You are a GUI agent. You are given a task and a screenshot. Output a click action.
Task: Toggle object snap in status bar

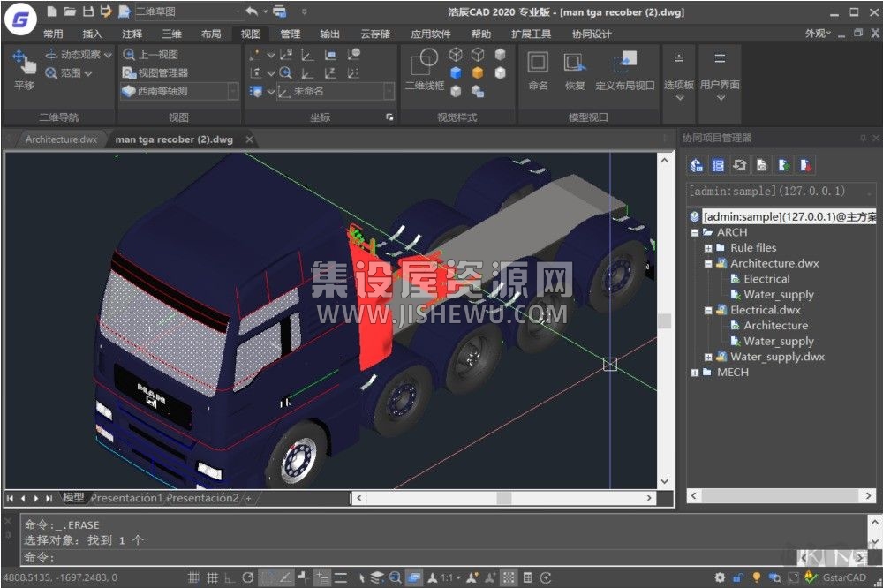tap(268, 577)
